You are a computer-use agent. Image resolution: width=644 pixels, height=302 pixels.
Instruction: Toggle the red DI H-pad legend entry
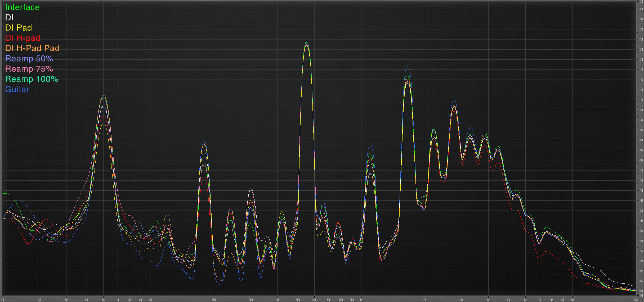[23, 38]
